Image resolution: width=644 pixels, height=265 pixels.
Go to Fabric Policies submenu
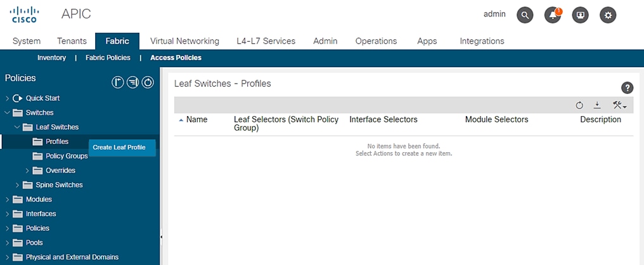coord(108,58)
